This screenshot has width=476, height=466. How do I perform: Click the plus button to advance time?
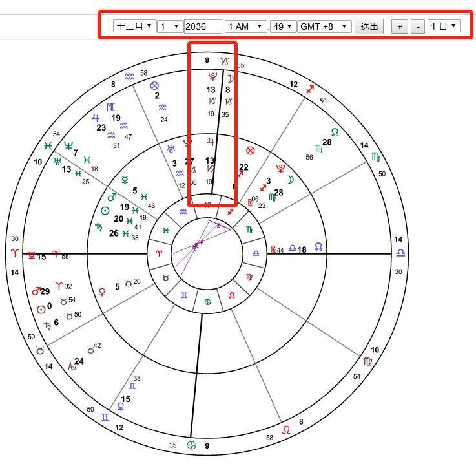(400, 26)
